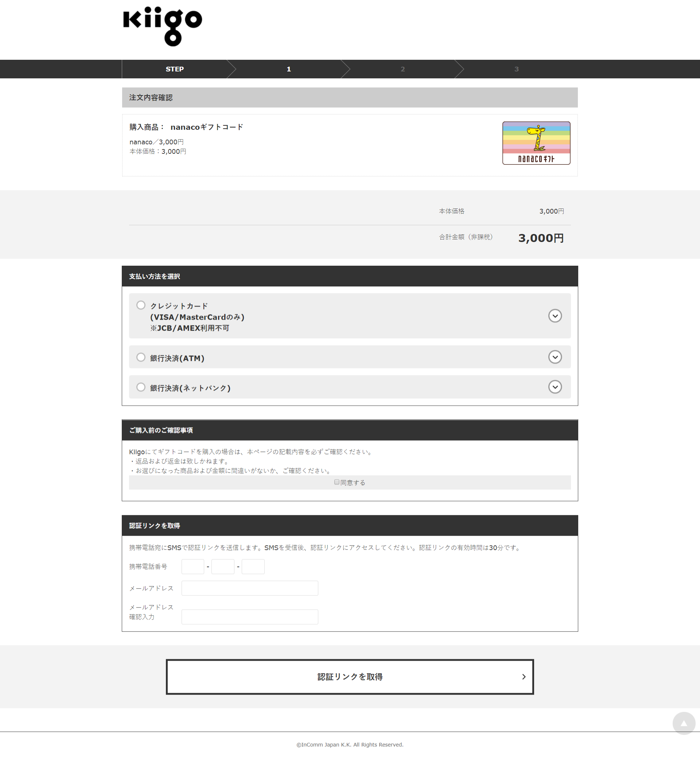Viewport: 700px width, 757px height.
Task: Click the ご購入前のご確認事項 header
Action: coord(161,430)
